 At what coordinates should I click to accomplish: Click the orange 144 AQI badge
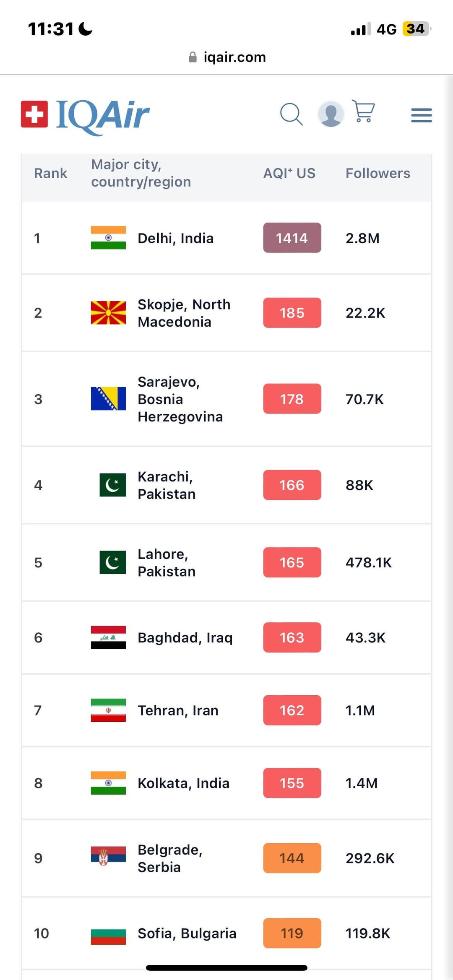pos(292,858)
